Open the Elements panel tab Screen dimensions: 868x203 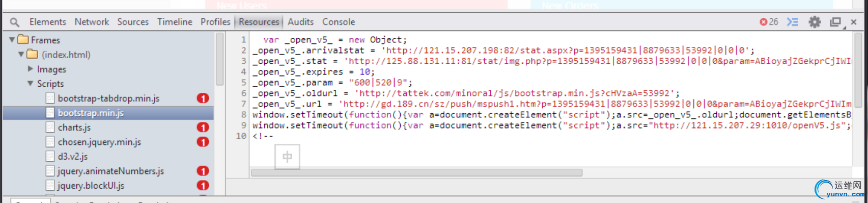tap(48, 22)
